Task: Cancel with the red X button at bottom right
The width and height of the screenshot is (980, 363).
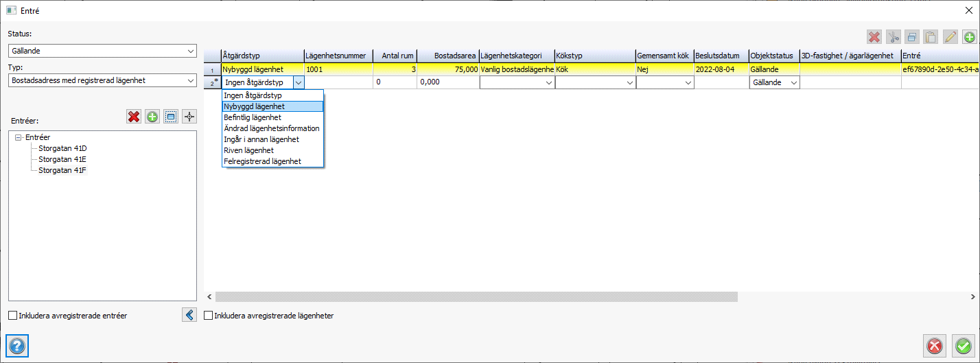Action: [x=934, y=347]
